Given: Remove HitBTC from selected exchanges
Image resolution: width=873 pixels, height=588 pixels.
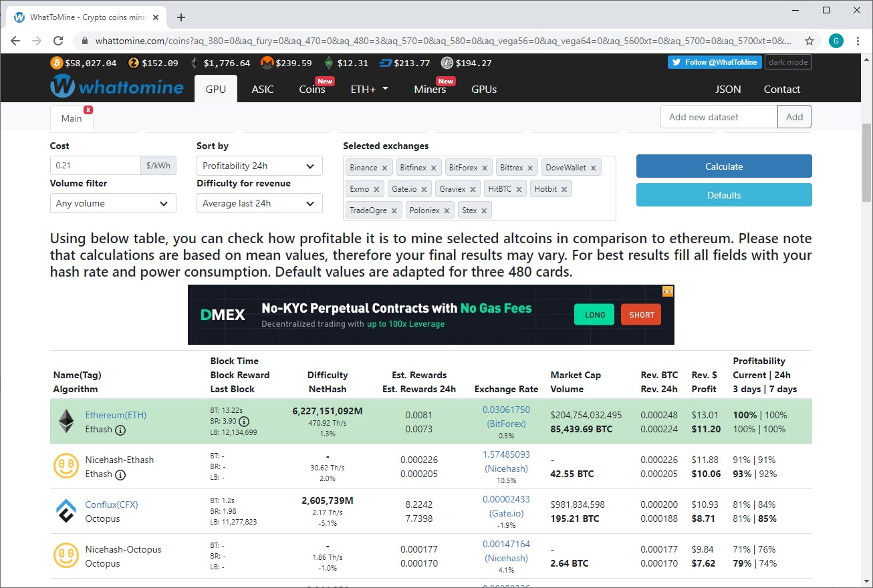Looking at the screenshot, I should (519, 189).
